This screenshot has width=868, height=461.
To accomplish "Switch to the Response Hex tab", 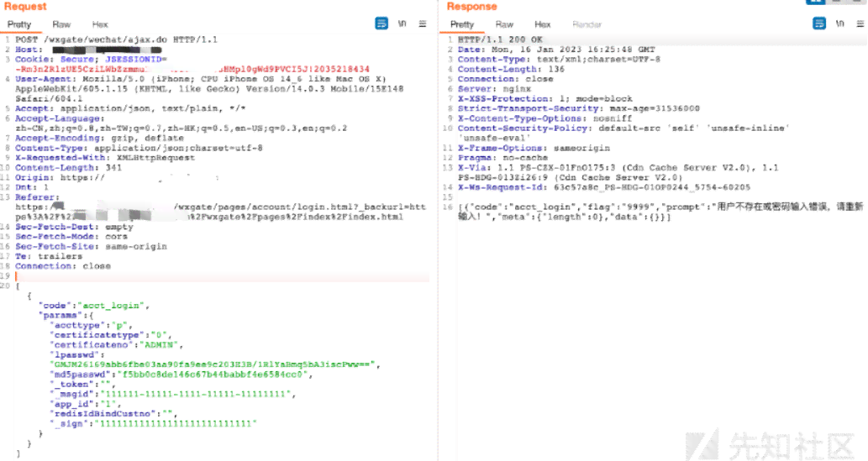I will click(x=543, y=24).
